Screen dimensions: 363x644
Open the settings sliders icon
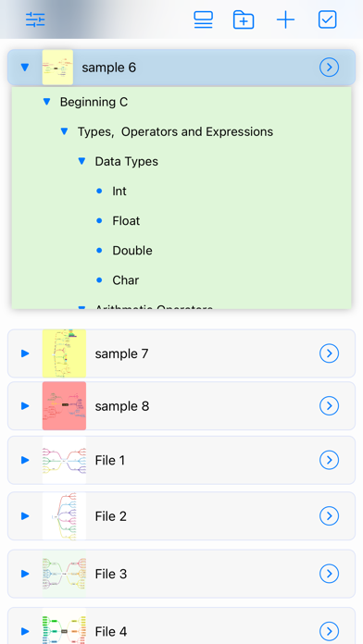35,19
